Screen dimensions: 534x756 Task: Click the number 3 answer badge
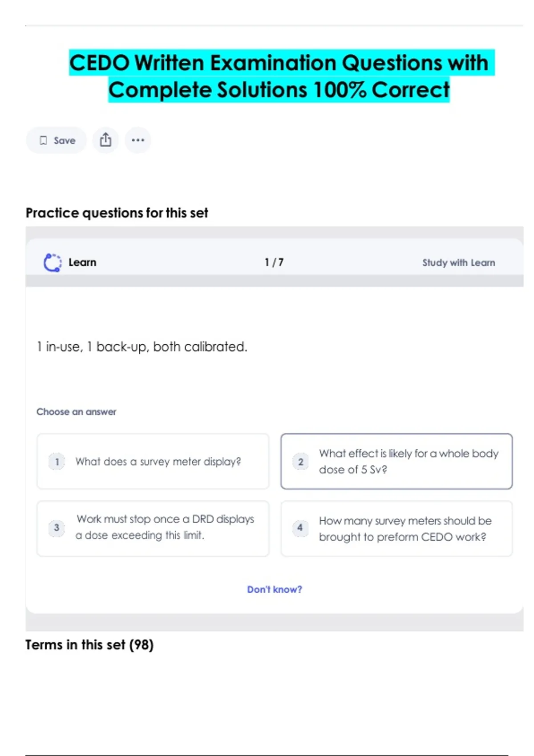pos(57,527)
